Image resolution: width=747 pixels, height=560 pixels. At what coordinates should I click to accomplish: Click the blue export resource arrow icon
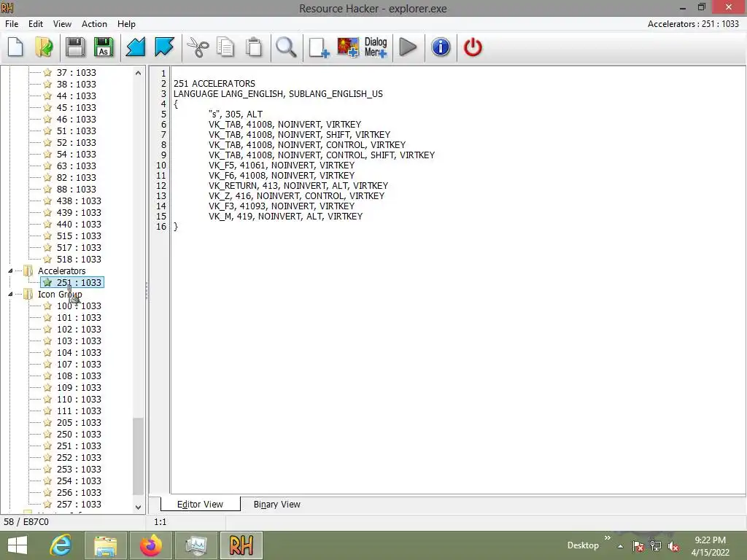164,47
